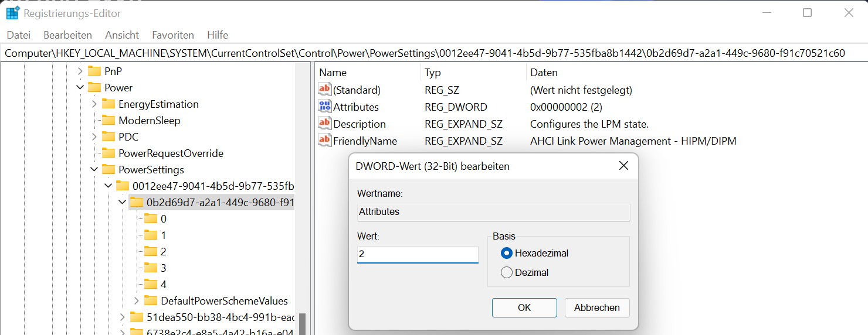
Task: Open the Bearbeiten menu
Action: (x=67, y=35)
